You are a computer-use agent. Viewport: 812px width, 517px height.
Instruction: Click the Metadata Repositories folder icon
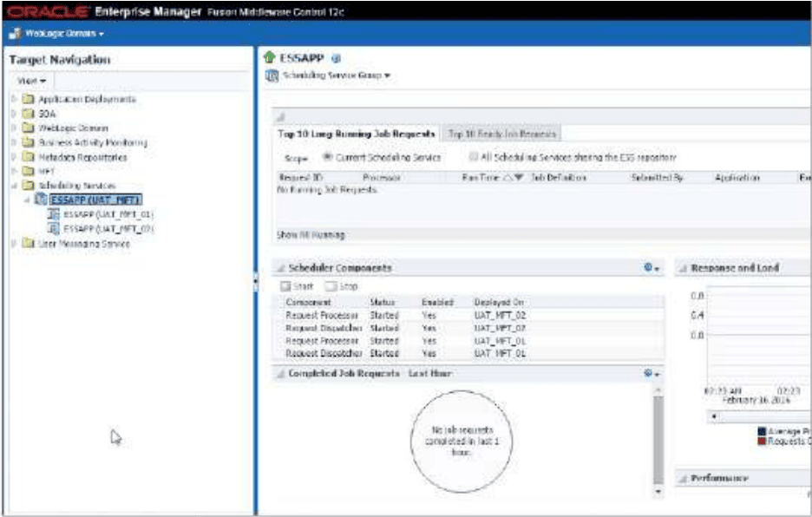pos(28,156)
